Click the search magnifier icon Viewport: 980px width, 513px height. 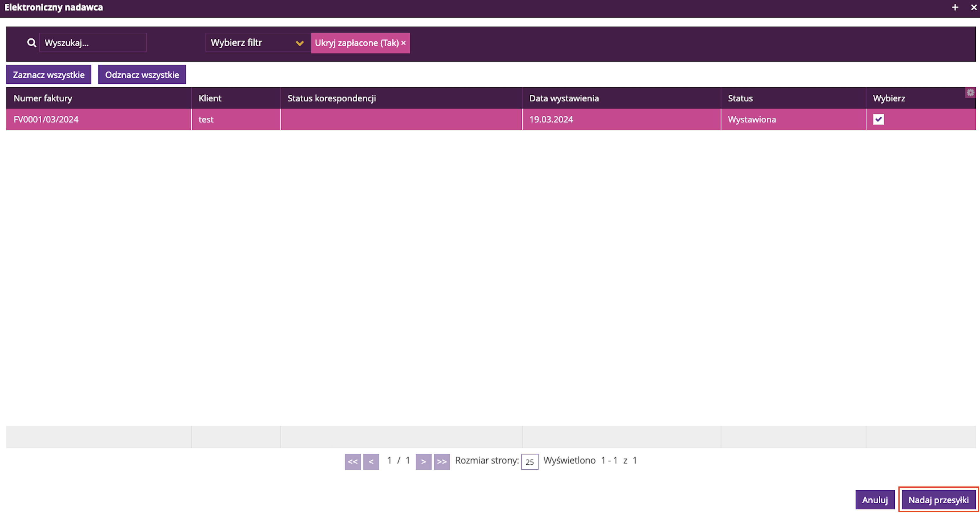[x=31, y=43]
